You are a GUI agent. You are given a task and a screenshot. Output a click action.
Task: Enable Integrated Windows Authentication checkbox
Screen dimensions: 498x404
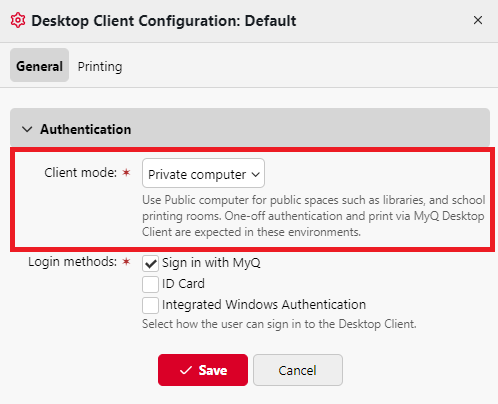(150, 305)
